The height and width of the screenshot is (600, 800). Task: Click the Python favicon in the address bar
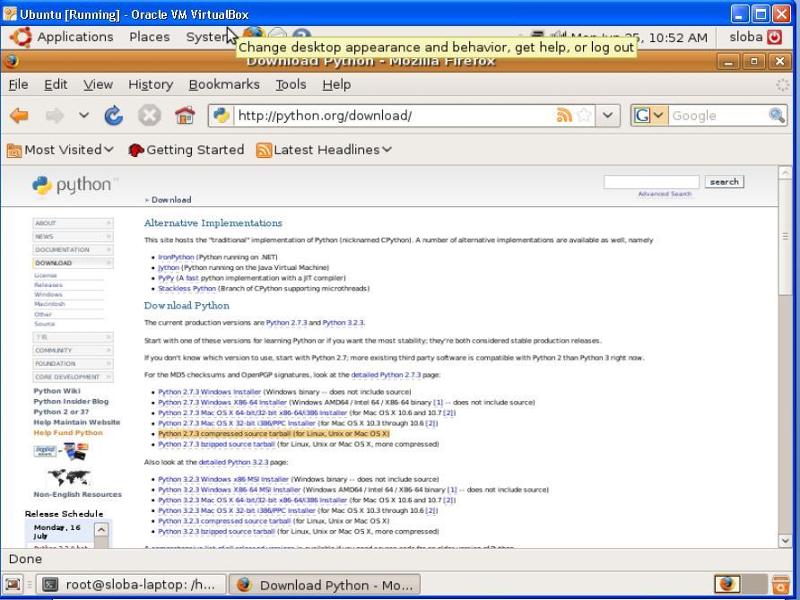coord(221,115)
